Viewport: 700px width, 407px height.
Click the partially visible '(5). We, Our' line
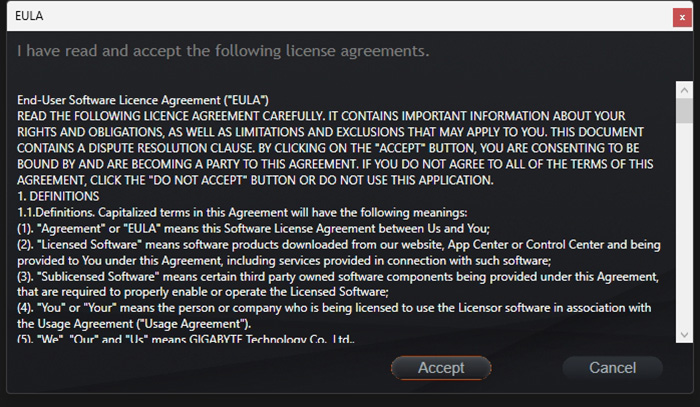186,339
